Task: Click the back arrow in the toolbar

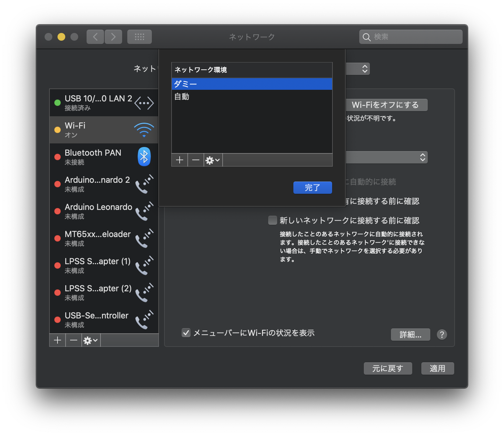Action: pos(95,36)
